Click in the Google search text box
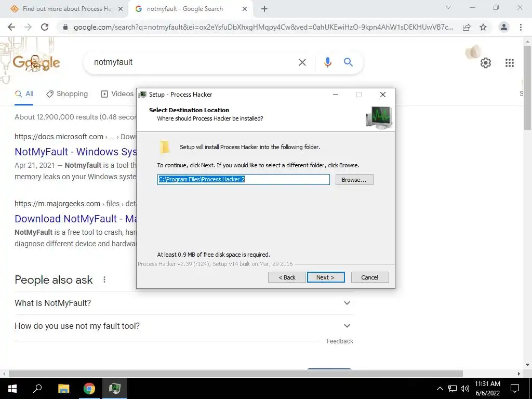This screenshot has width=532, height=399. click(x=193, y=62)
